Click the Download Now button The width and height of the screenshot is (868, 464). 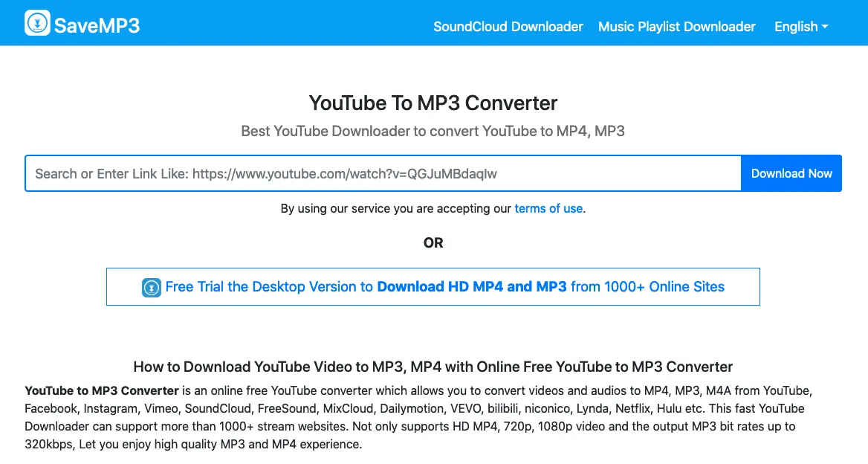791,173
